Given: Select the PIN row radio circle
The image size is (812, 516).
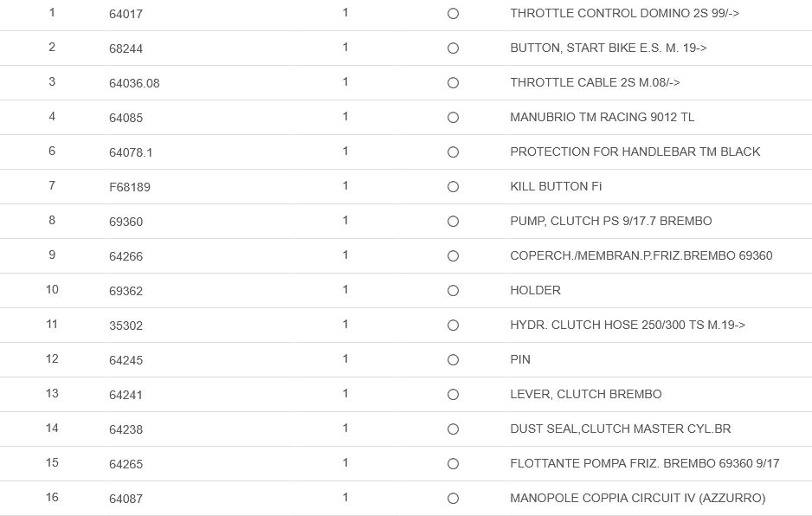Looking at the screenshot, I should pos(453,360).
